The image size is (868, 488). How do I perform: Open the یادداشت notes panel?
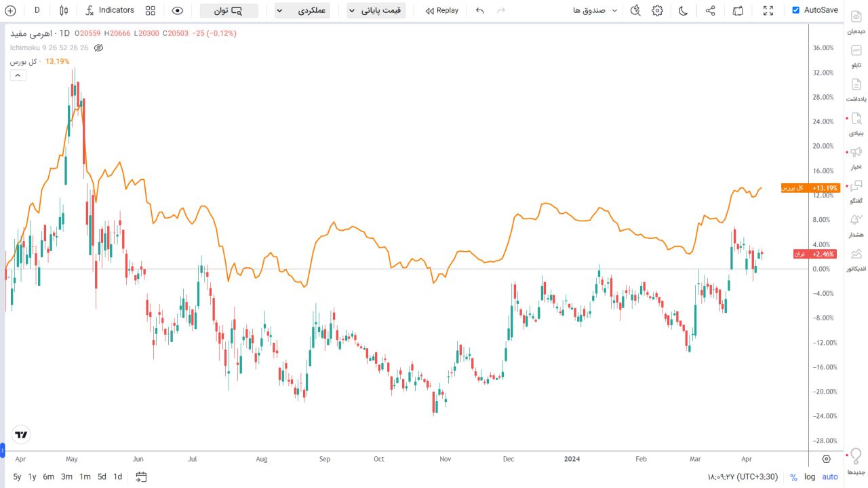pos(856,90)
